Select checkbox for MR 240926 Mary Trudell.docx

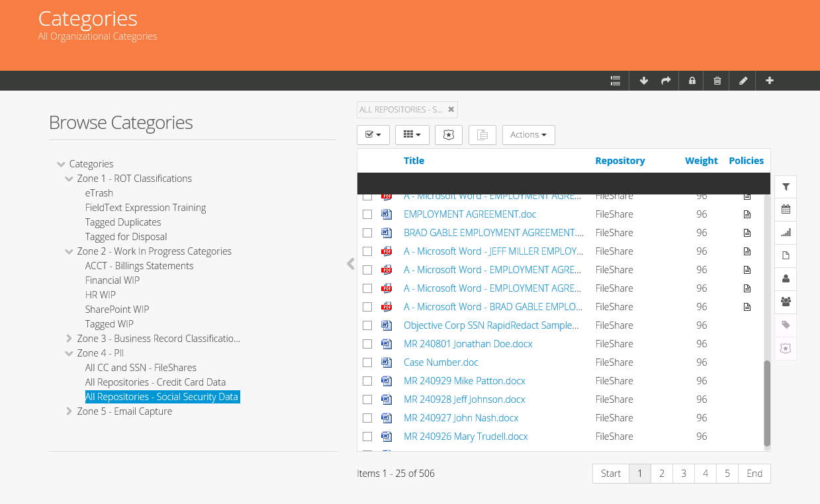(x=367, y=437)
